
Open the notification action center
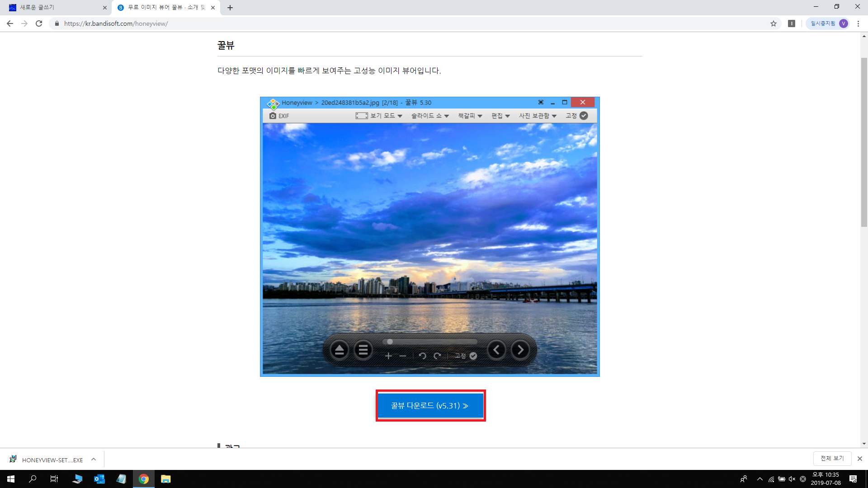coord(853,479)
